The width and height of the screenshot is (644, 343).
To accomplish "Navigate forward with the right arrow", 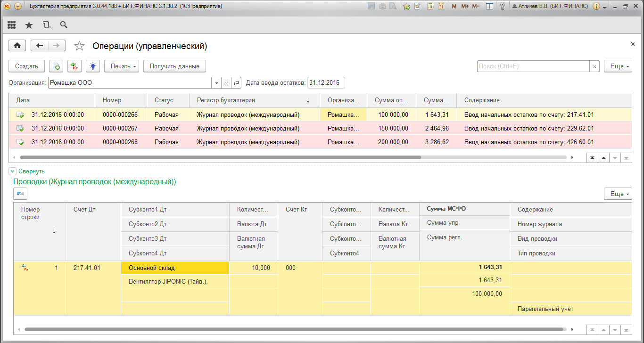I will pyautogui.click(x=56, y=45).
